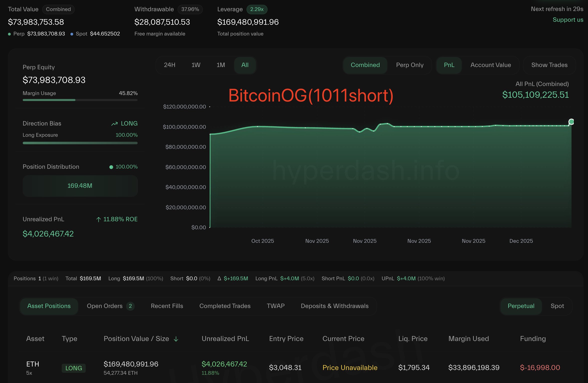
Task: Show Deposits & Withdrawals records
Action: 335,306
